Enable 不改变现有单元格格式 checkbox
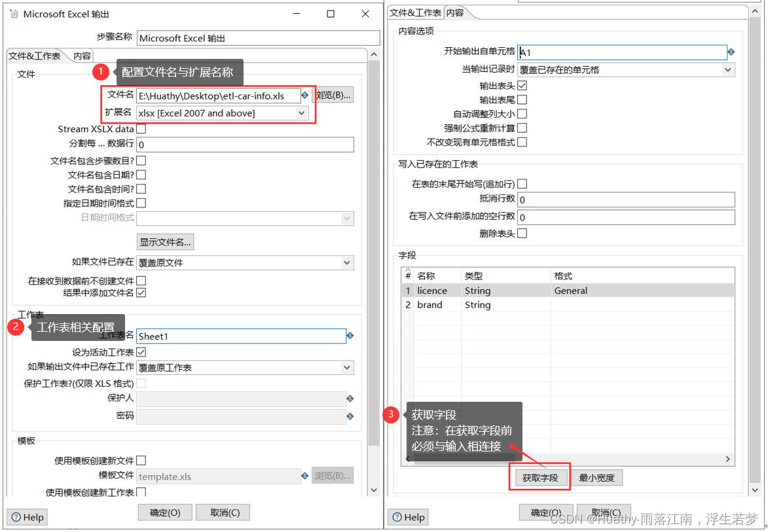Screen dimensions: 768x532 522,143
